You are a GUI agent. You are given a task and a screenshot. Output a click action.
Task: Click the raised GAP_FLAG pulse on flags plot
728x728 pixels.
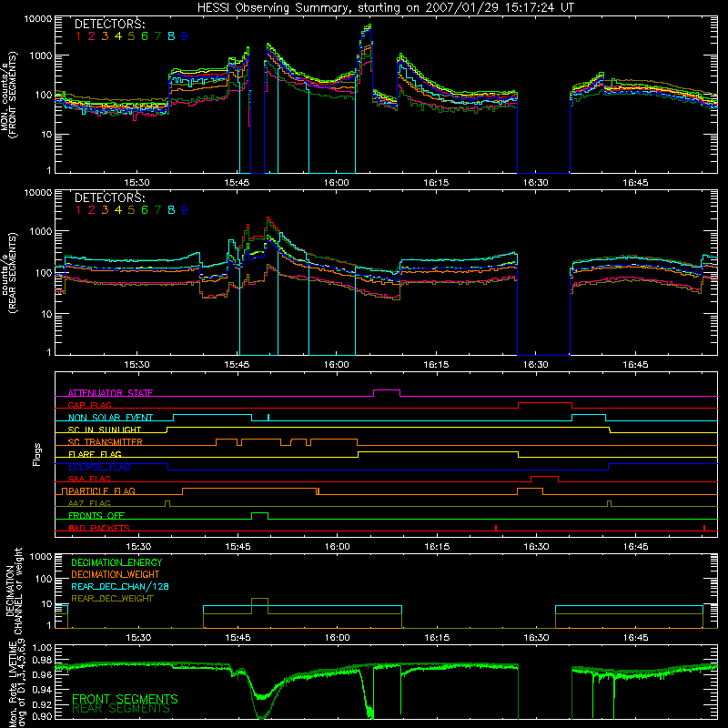coord(544,405)
